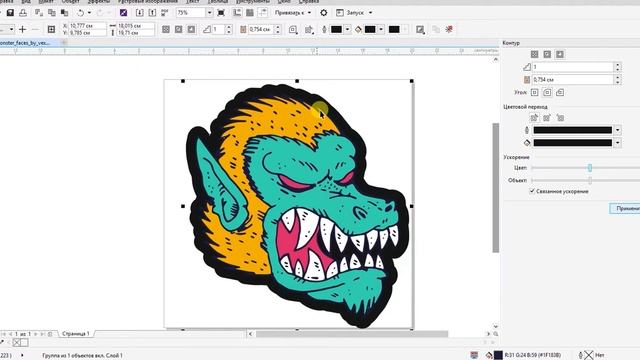
Task: Uncheck the Связанное ускорение checkbox
Action: coord(532,191)
